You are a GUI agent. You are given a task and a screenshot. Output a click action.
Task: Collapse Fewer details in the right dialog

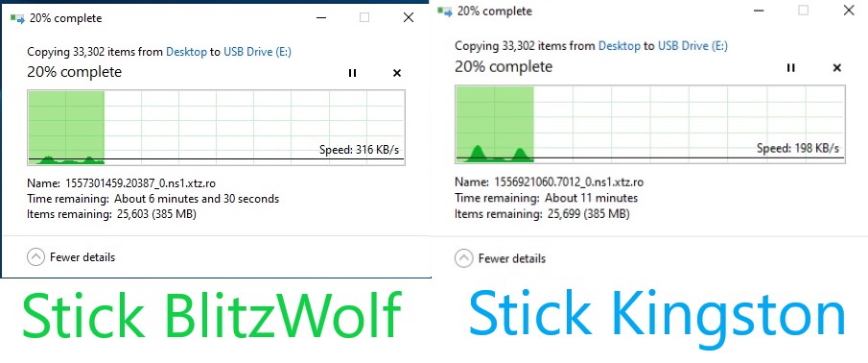[500, 258]
